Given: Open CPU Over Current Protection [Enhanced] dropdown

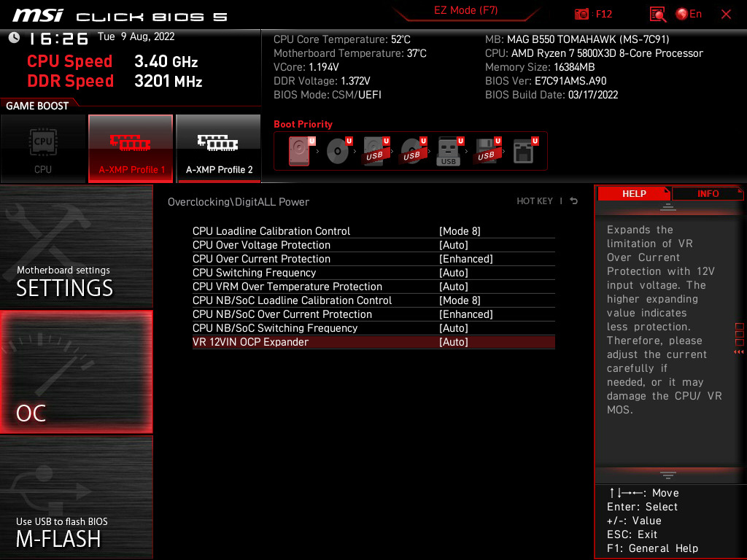Looking at the screenshot, I should [466, 259].
